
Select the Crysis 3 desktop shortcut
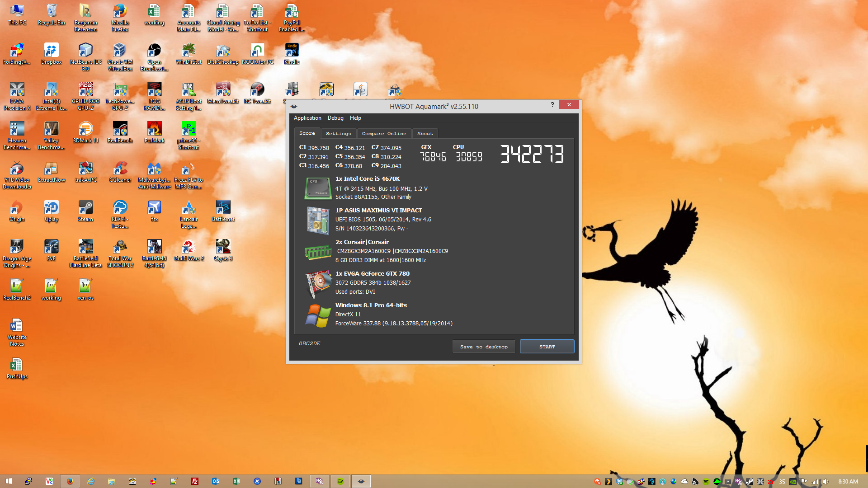tap(223, 250)
